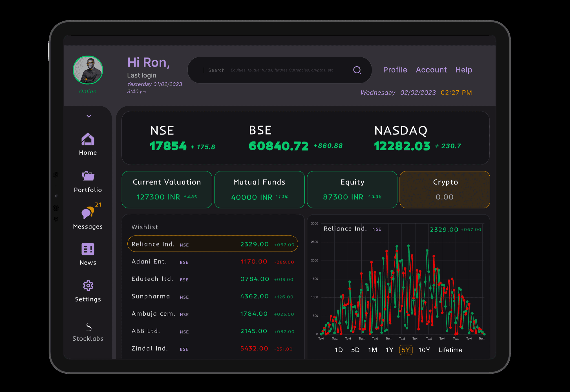Open Messages chat bubble icon

87,213
